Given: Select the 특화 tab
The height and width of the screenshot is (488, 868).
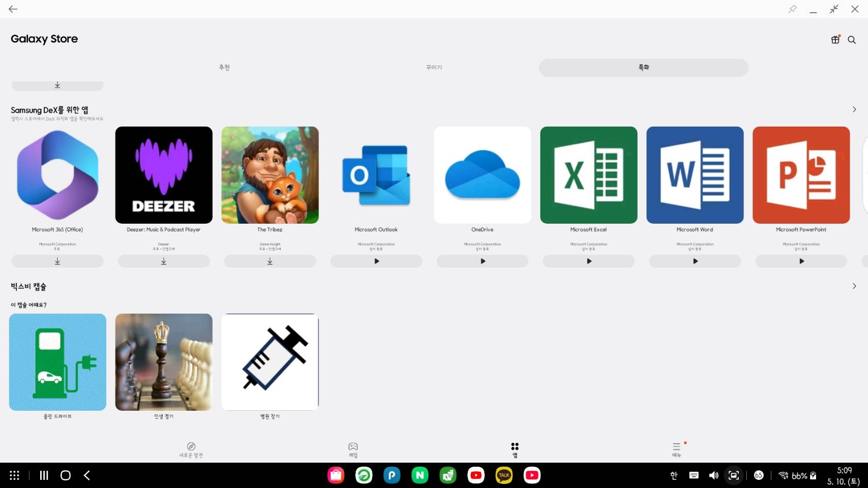Looking at the screenshot, I should (644, 68).
